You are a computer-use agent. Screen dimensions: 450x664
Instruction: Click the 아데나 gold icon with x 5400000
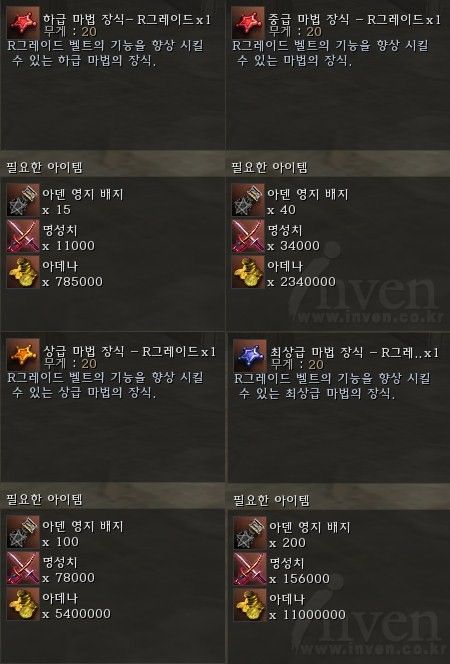pyautogui.click(x=23, y=604)
